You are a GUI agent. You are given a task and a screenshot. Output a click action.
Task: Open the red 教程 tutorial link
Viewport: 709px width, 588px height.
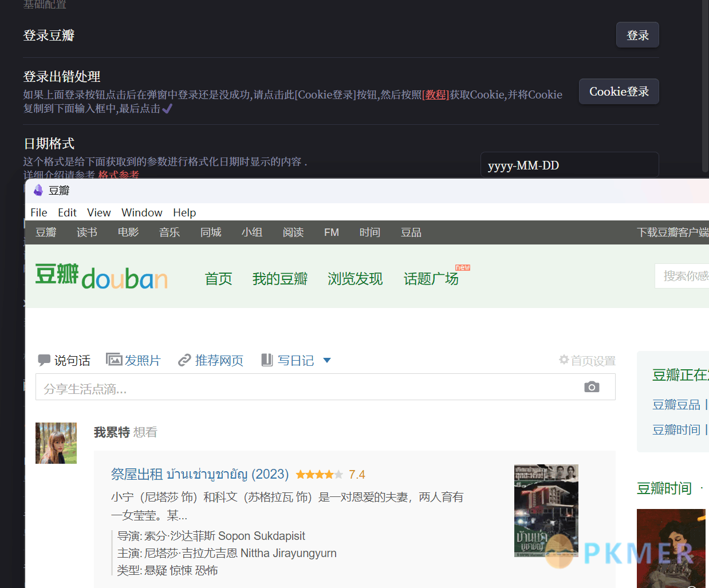point(435,95)
